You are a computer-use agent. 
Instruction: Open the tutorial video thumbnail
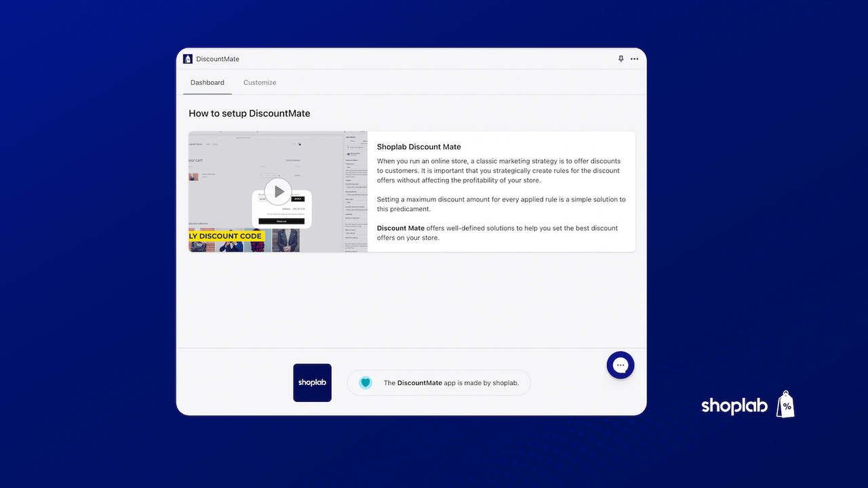[278, 190]
